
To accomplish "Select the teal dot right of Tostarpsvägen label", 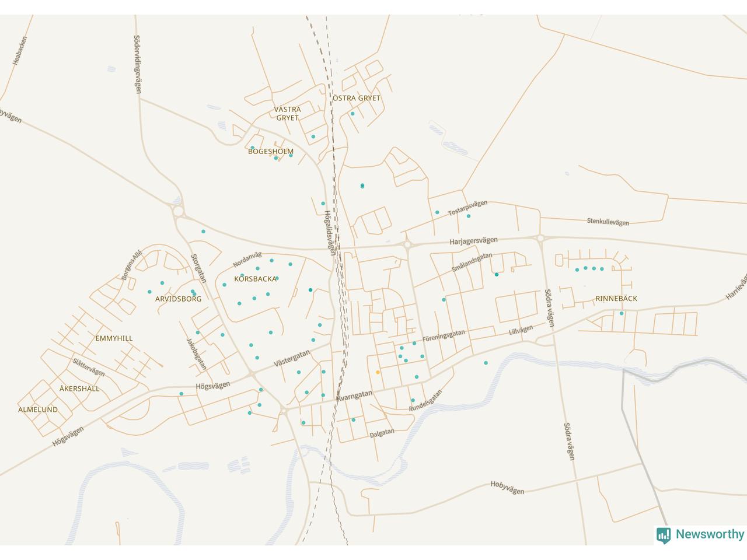I will click(x=469, y=216).
